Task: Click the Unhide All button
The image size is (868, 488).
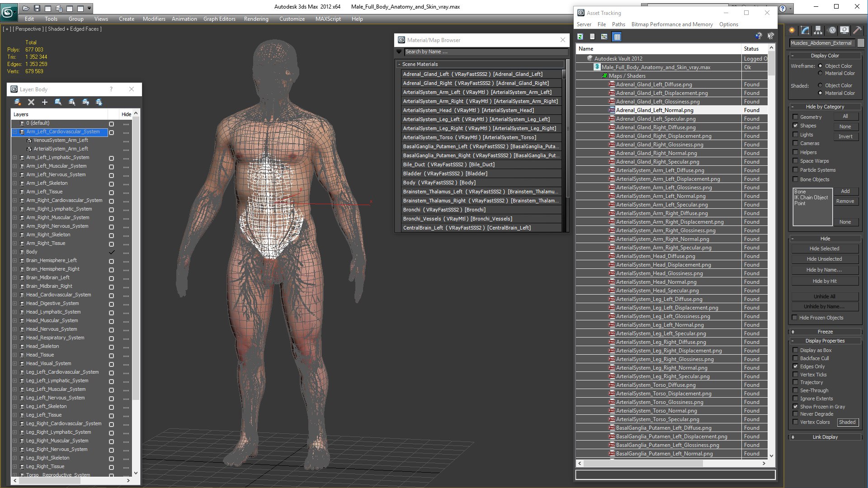Action: pos(824,296)
